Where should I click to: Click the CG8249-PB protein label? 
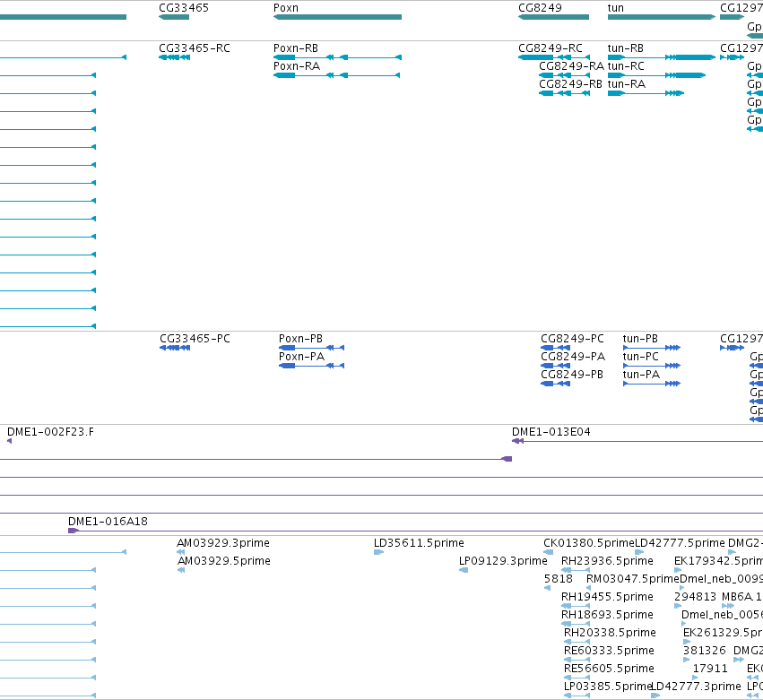point(572,375)
